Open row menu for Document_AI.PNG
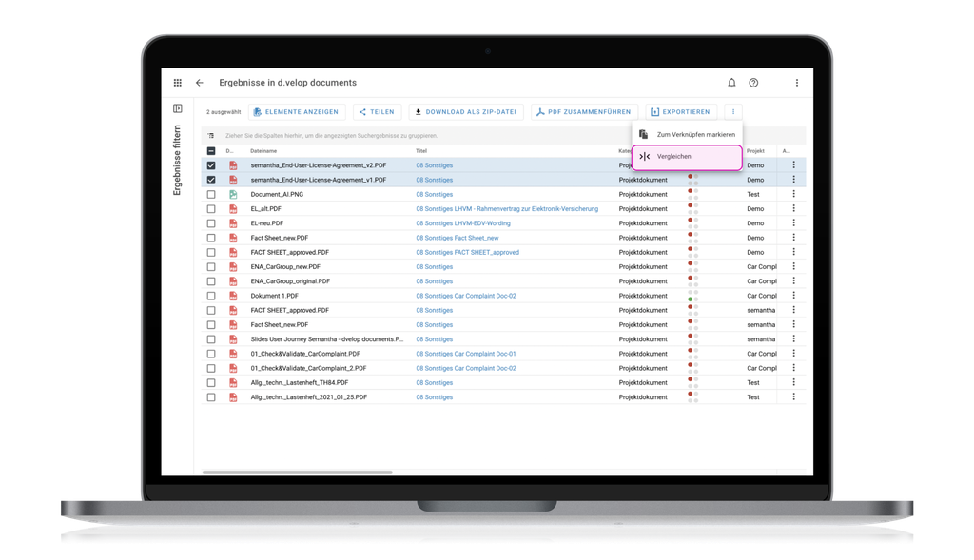974x560 pixels. click(x=793, y=194)
